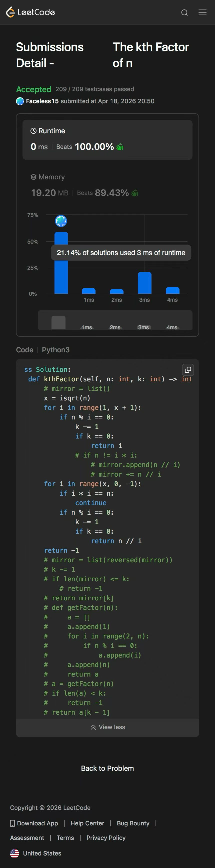Copy the code with the copy icon
215x868 pixels.
click(188, 370)
